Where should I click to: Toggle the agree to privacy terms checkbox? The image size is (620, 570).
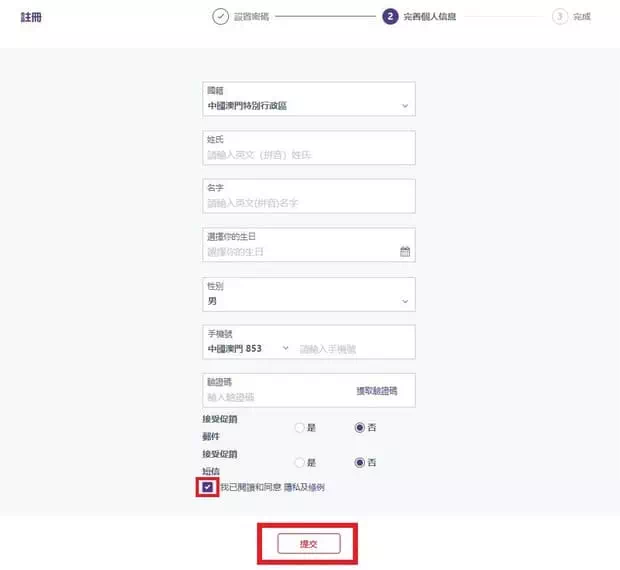point(208,487)
